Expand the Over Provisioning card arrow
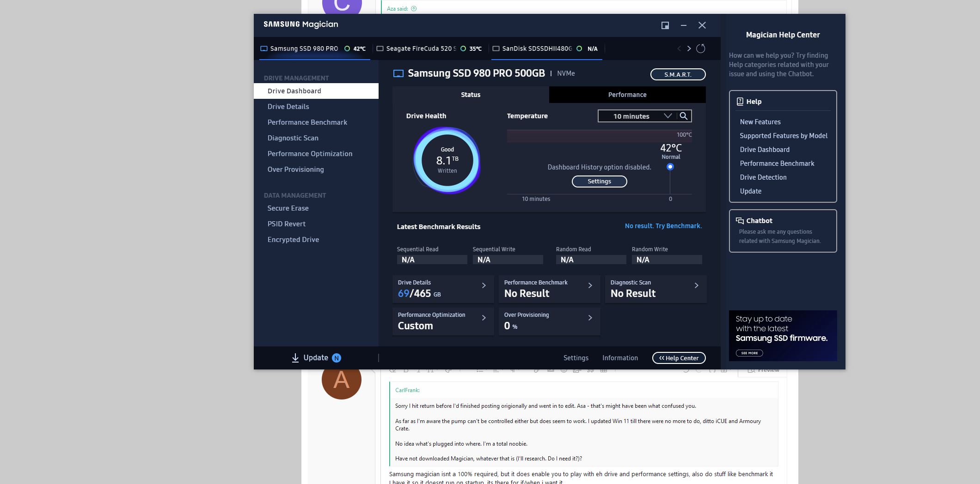Viewport: 980px width, 484px height. pos(590,318)
